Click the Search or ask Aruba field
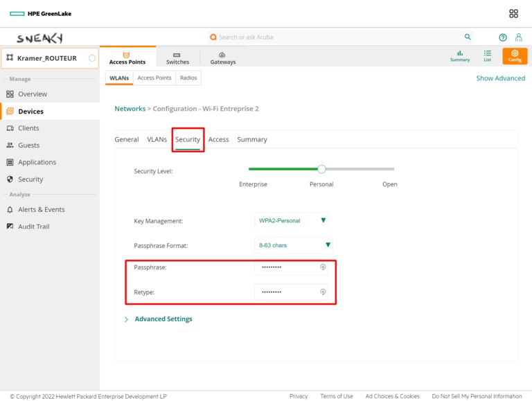 pyautogui.click(x=332, y=37)
